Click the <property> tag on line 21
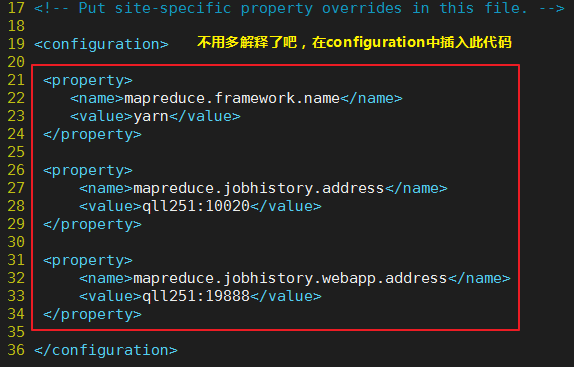 click(88, 80)
